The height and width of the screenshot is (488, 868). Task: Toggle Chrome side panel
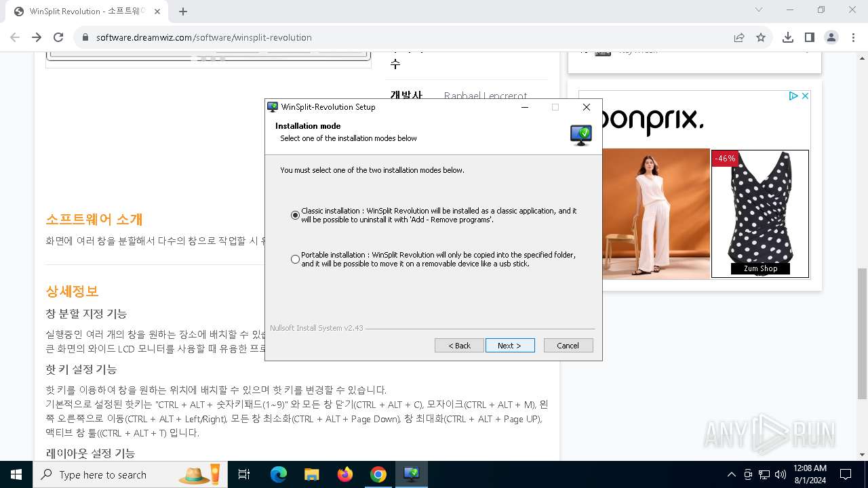pos(810,37)
